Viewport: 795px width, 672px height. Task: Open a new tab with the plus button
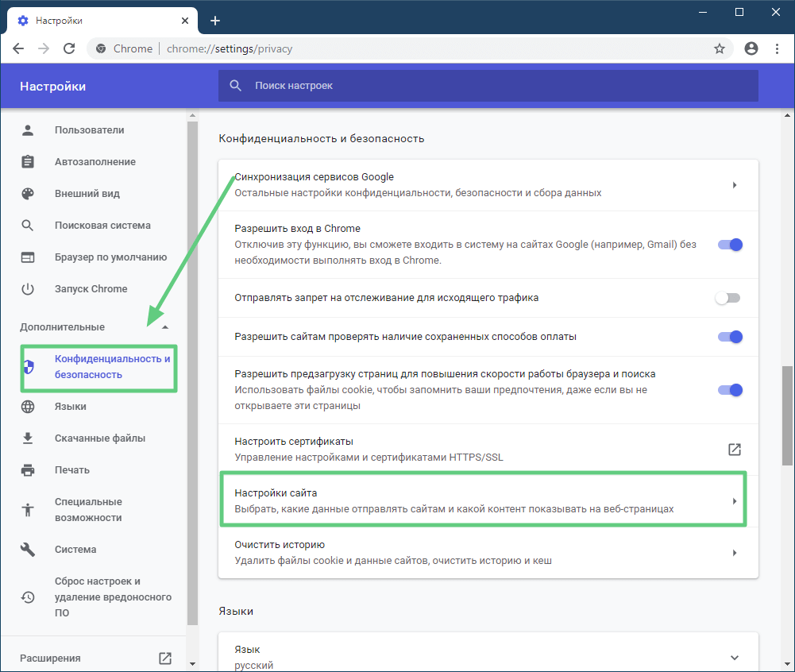(215, 21)
